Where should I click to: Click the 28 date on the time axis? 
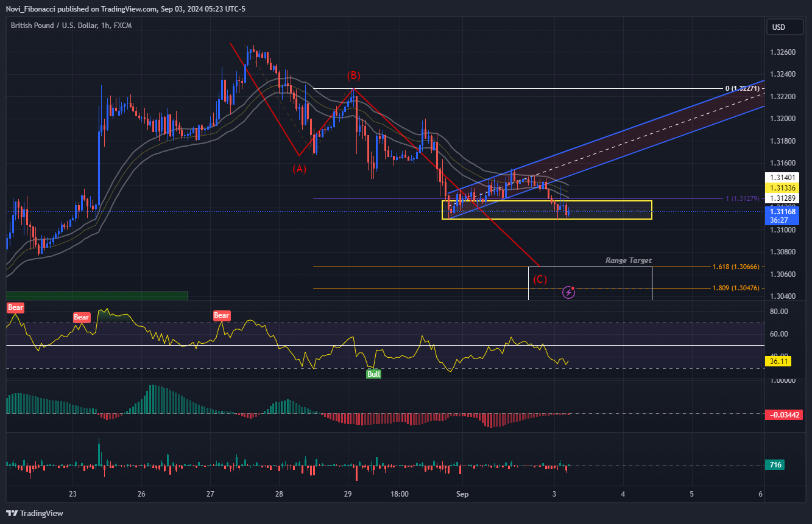(x=279, y=494)
